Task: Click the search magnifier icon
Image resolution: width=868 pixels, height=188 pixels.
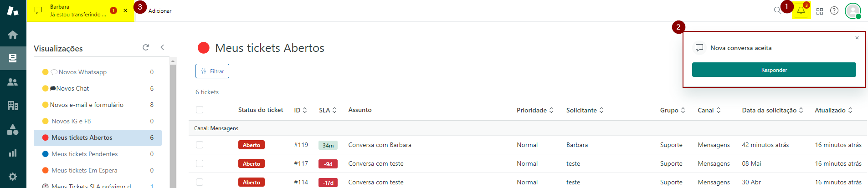Action: click(x=777, y=10)
